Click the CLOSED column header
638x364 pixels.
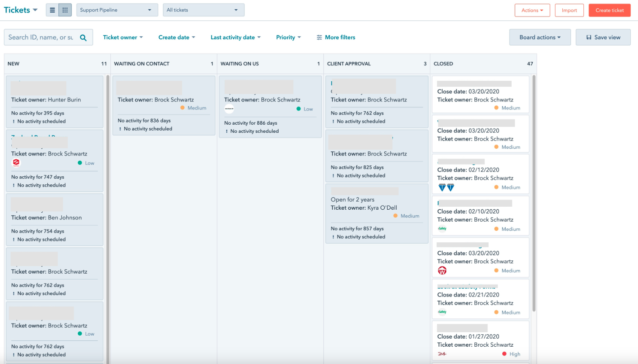tap(483, 63)
